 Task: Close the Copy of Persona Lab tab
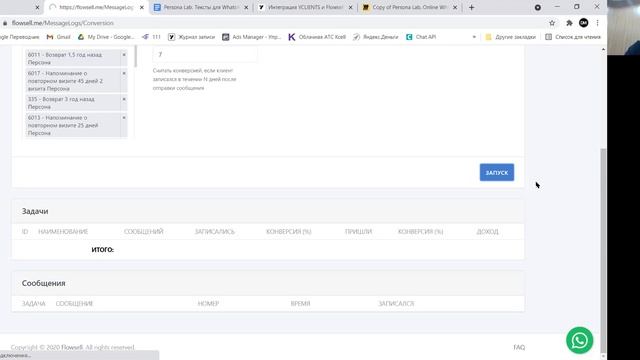(455, 7)
